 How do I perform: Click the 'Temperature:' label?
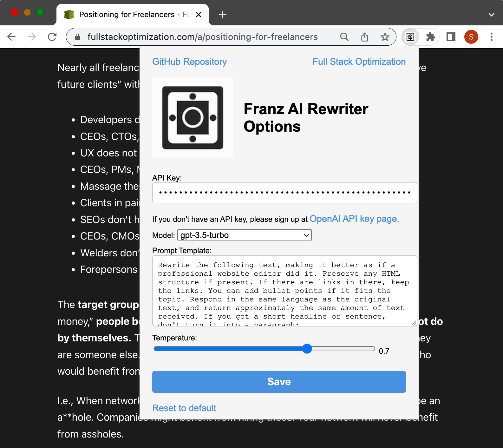174,338
